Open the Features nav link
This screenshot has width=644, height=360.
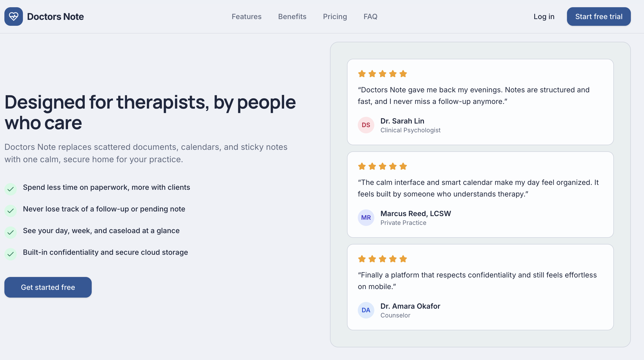pos(247,17)
